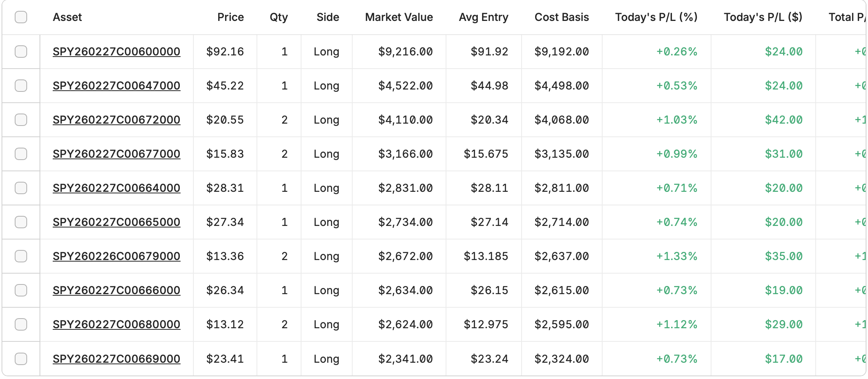Open the SPY260227C00666000 asset link
The width and height of the screenshot is (868, 379).
(116, 290)
